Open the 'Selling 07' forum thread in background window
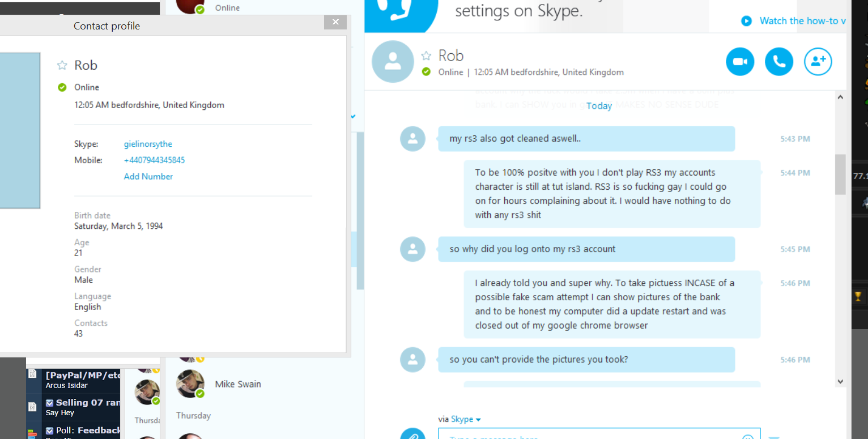This screenshot has height=439, width=868. 88,403
